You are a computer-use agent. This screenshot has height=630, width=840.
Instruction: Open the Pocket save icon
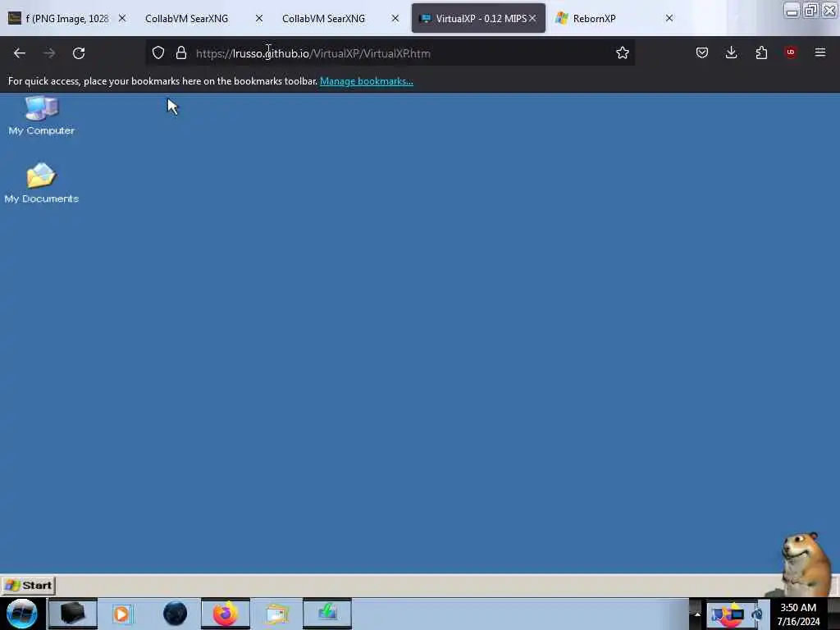click(x=702, y=52)
